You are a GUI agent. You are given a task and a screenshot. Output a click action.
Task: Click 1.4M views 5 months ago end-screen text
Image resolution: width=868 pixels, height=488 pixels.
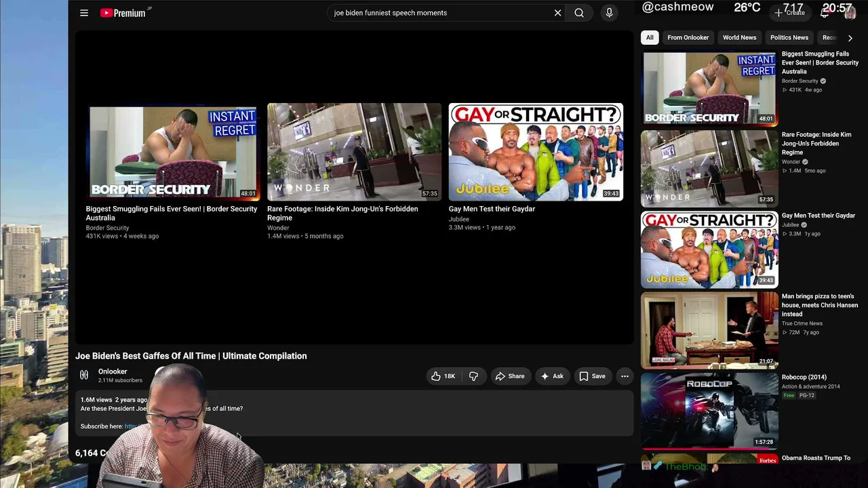pyautogui.click(x=305, y=236)
